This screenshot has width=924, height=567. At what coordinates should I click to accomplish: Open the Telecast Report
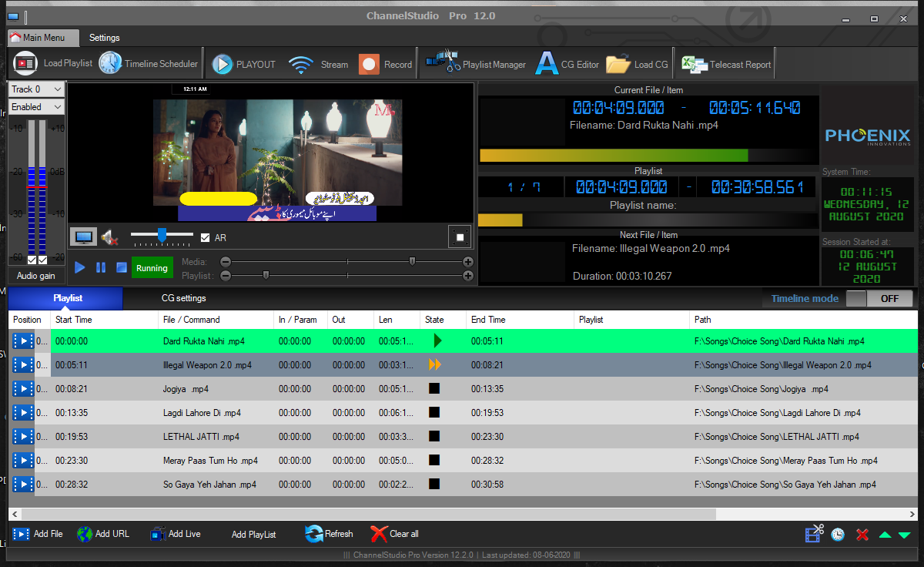(727, 65)
